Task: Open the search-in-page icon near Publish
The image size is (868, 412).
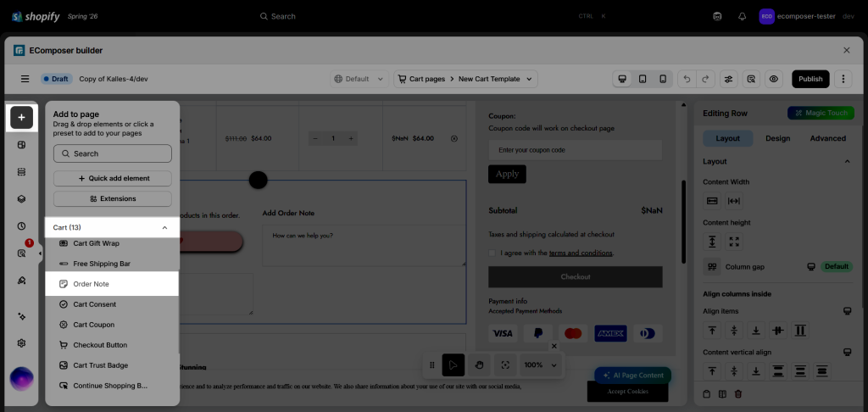Action: click(751, 79)
